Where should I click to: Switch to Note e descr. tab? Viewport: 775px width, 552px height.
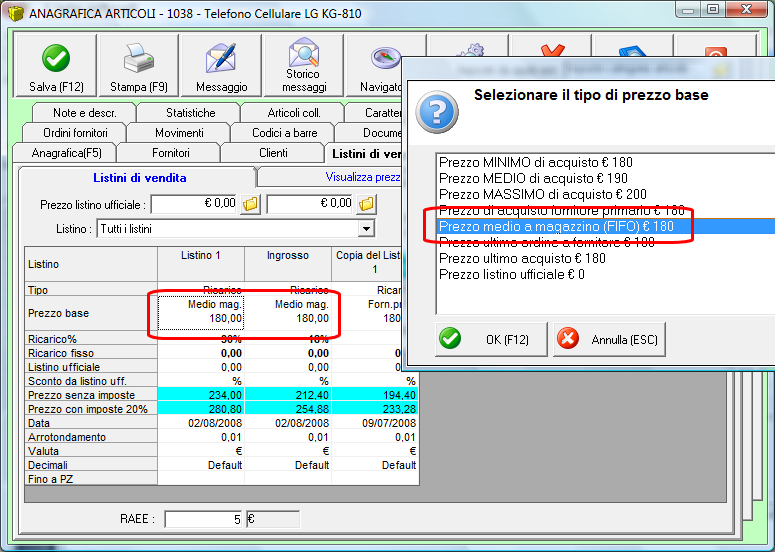[85, 113]
